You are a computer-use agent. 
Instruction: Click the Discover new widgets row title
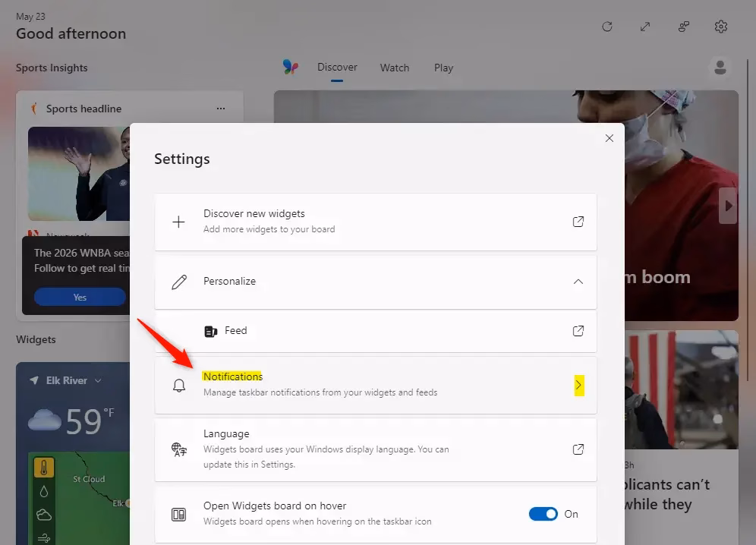click(254, 213)
